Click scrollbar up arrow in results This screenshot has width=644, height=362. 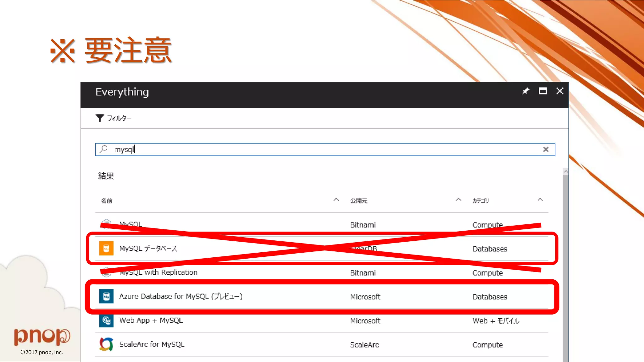point(566,172)
